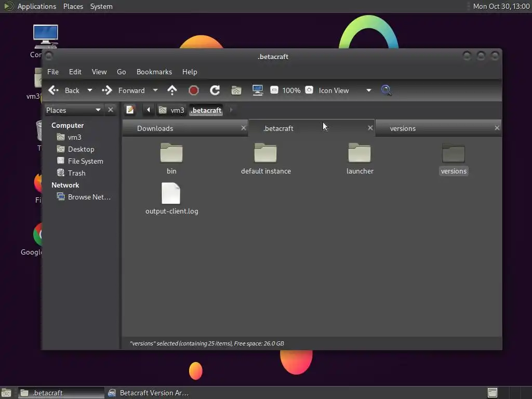Zoom in with plus icon
The image size is (532, 399).
pos(309,90)
